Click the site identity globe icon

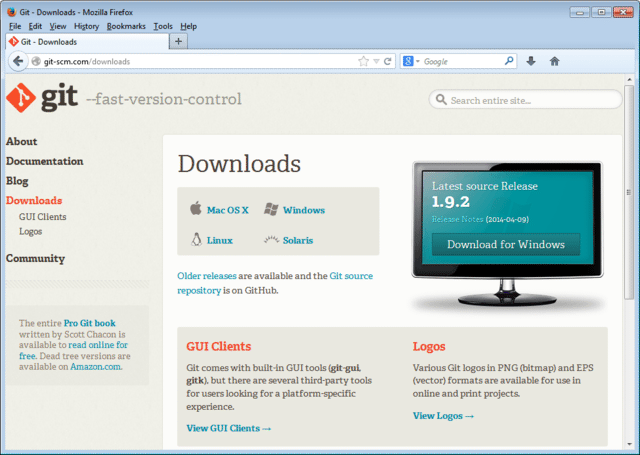[36, 61]
